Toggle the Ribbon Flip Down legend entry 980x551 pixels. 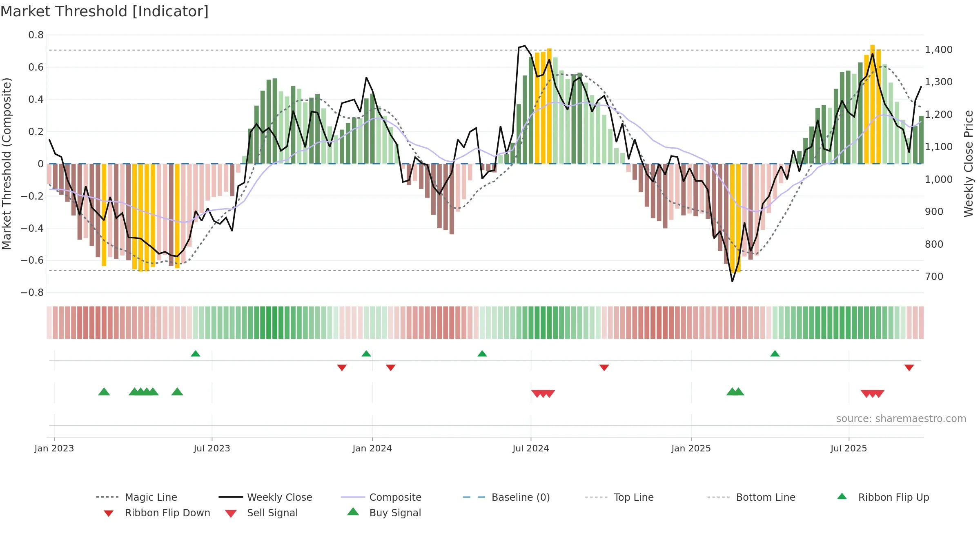157,513
